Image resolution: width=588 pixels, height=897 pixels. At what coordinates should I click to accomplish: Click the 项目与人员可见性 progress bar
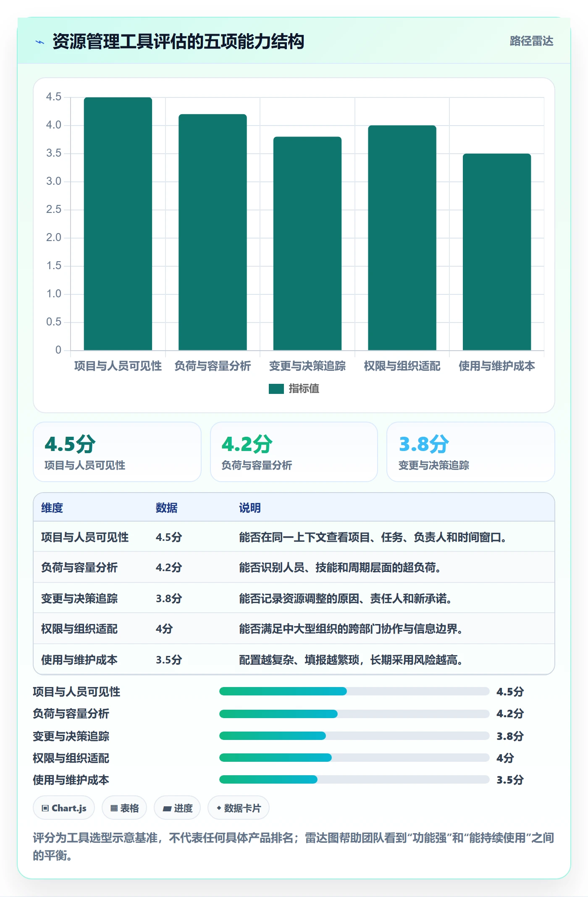tap(354, 691)
